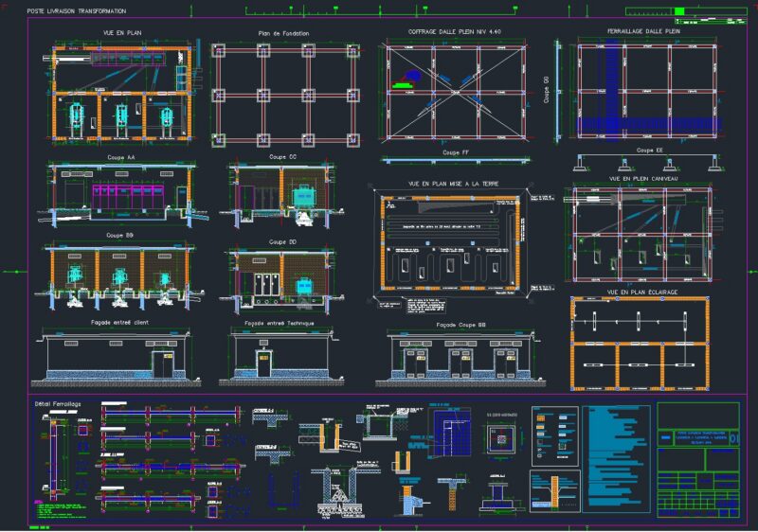
Task: Click the 'Plan de Fondation' title label
Action: pyautogui.click(x=283, y=33)
